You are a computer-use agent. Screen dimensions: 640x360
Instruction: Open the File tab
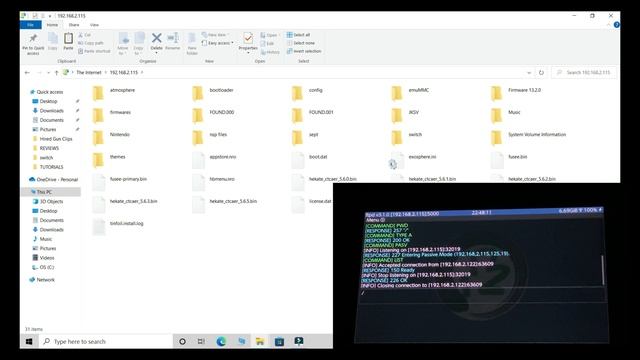tap(31, 25)
